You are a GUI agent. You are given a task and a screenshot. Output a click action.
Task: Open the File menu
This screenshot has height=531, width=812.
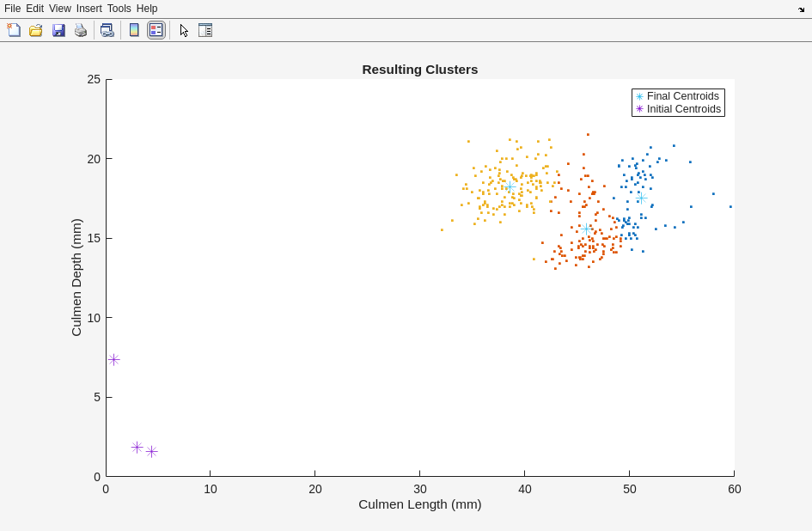tap(12, 9)
